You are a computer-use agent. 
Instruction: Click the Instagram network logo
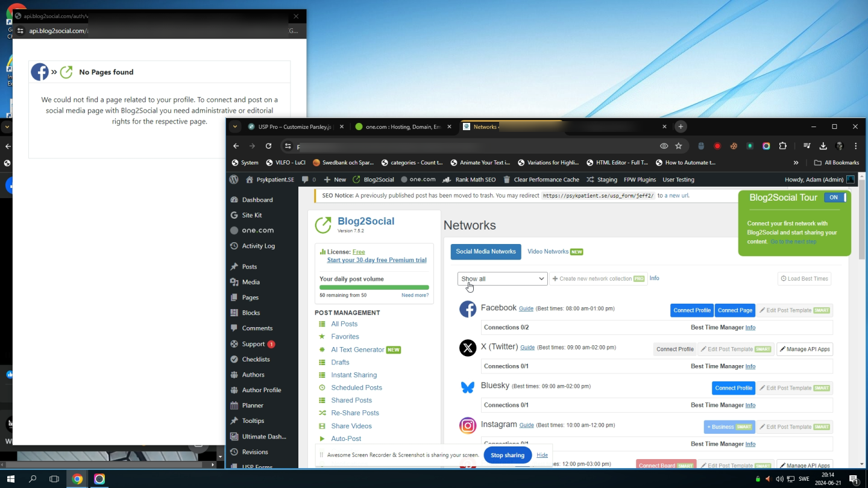(x=468, y=425)
